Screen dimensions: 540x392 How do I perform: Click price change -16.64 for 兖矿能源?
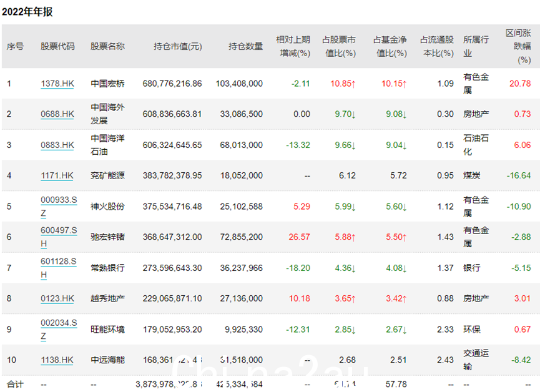(519, 175)
